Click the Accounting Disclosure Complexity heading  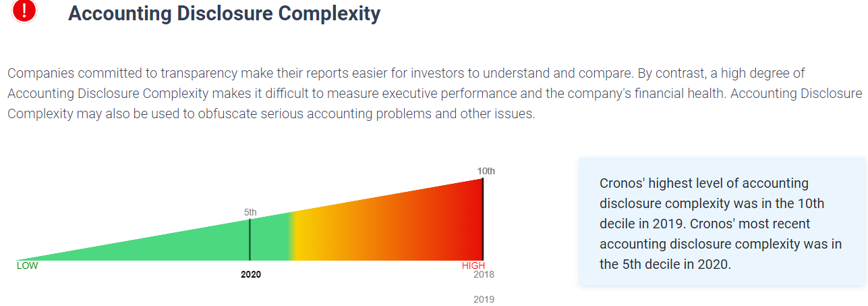click(224, 13)
